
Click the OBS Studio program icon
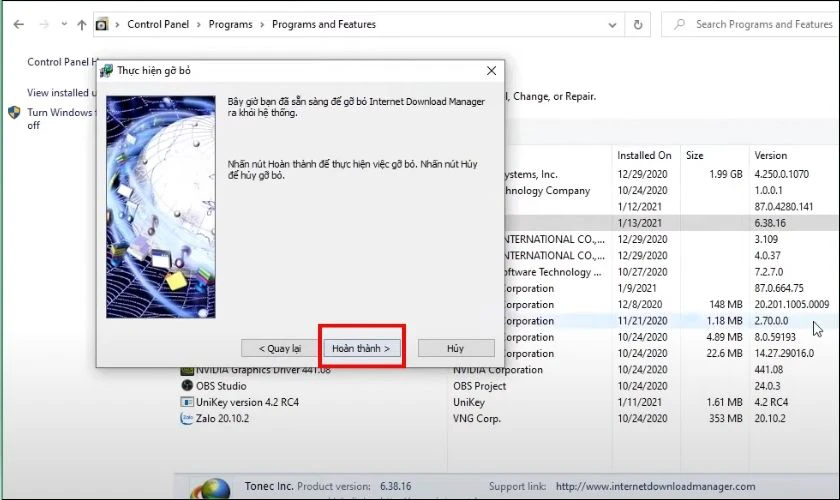pos(186,386)
